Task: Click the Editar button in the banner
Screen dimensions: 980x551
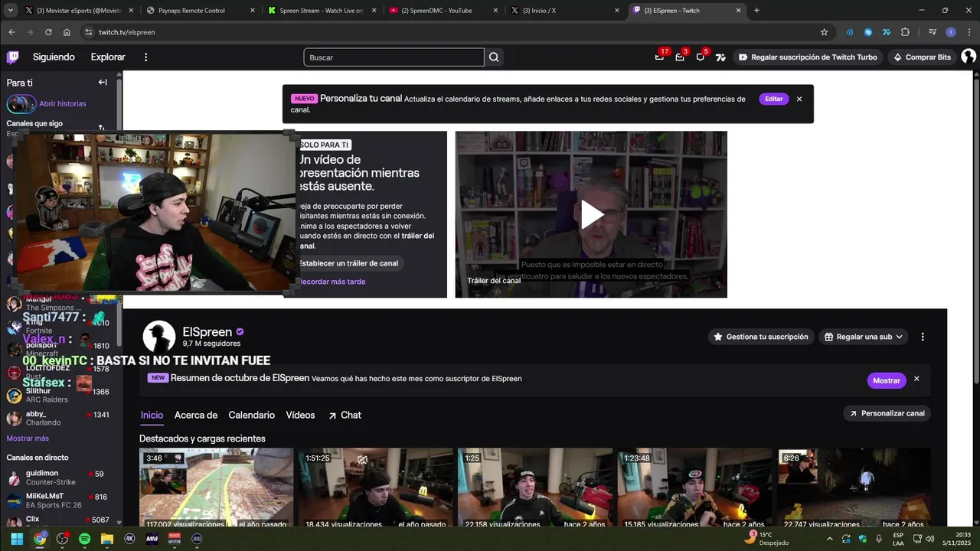Action: 774,99
